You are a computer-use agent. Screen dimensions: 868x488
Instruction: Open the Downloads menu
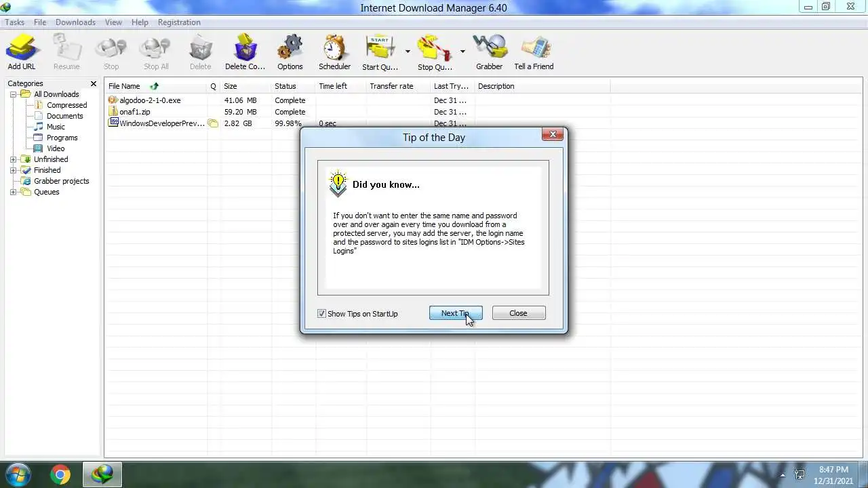pos(75,22)
